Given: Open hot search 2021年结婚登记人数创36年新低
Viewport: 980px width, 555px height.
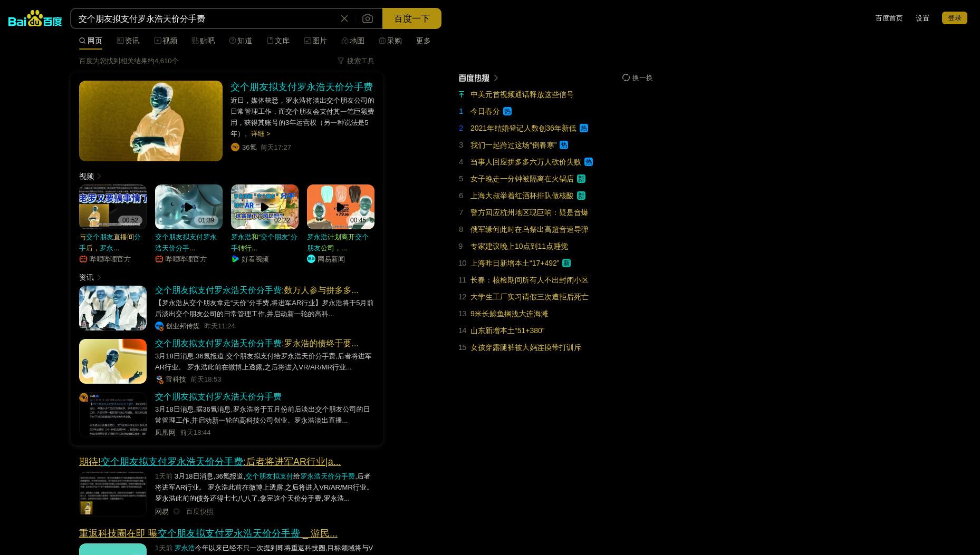Looking at the screenshot, I should click(523, 128).
